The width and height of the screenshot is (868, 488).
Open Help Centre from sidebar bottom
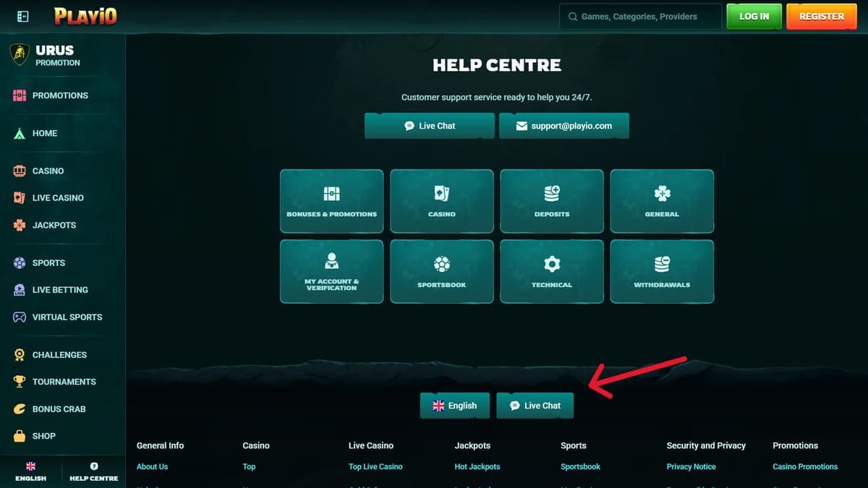(94, 472)
